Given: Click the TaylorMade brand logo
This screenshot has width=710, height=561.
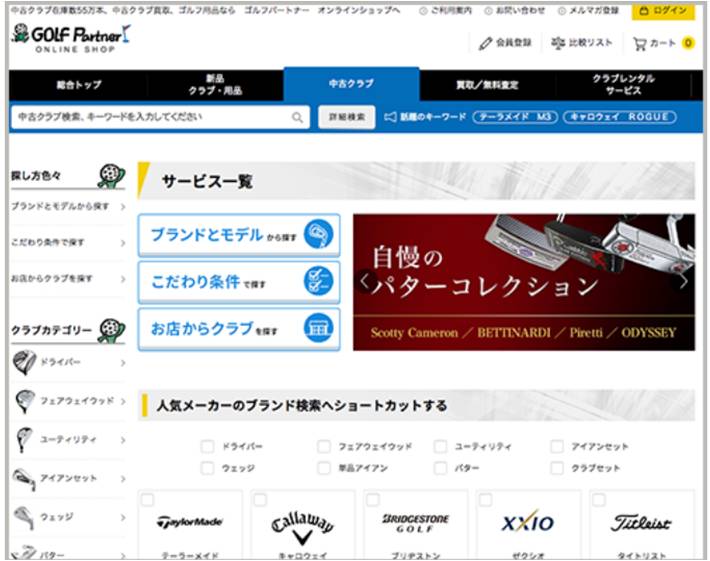Looking at the screenshot, I should tap(190, 522).
